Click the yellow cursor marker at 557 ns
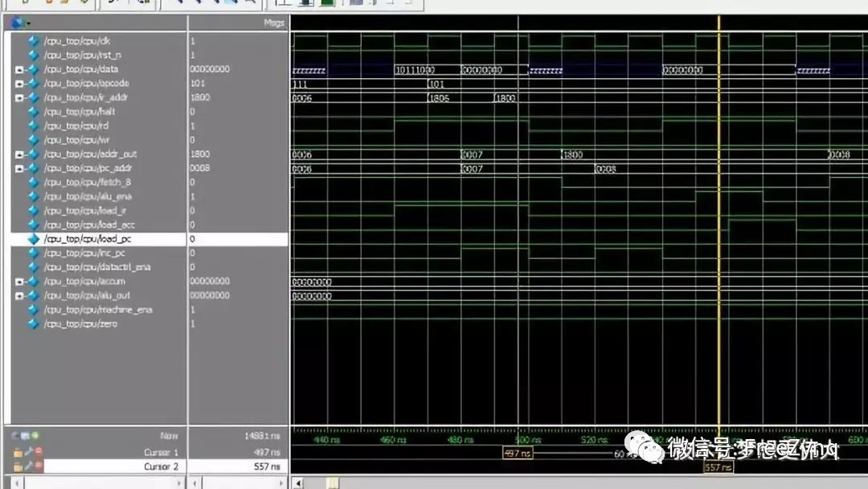Viewport: 868px width, 489px height. pyautogui.click(x=719, y=467)
